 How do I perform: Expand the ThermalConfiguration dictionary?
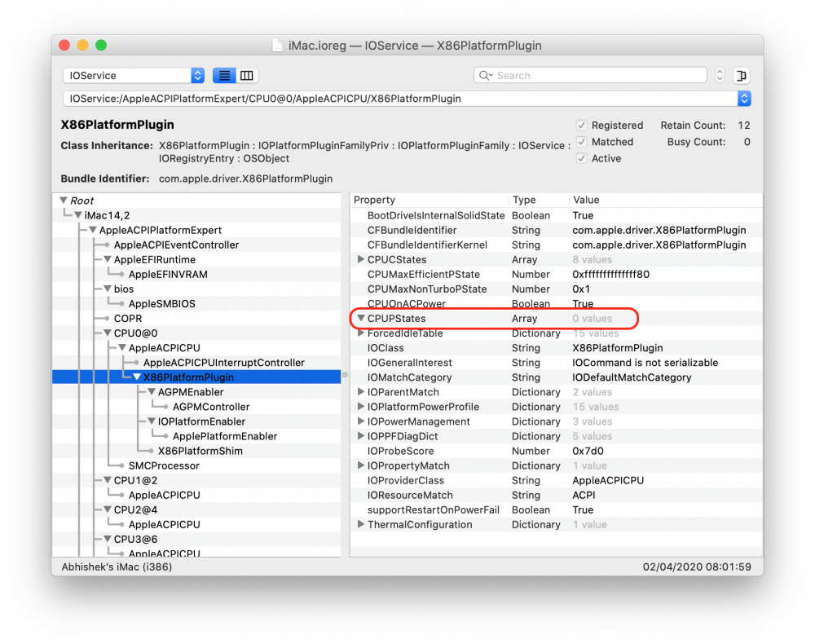pos(361,524)
